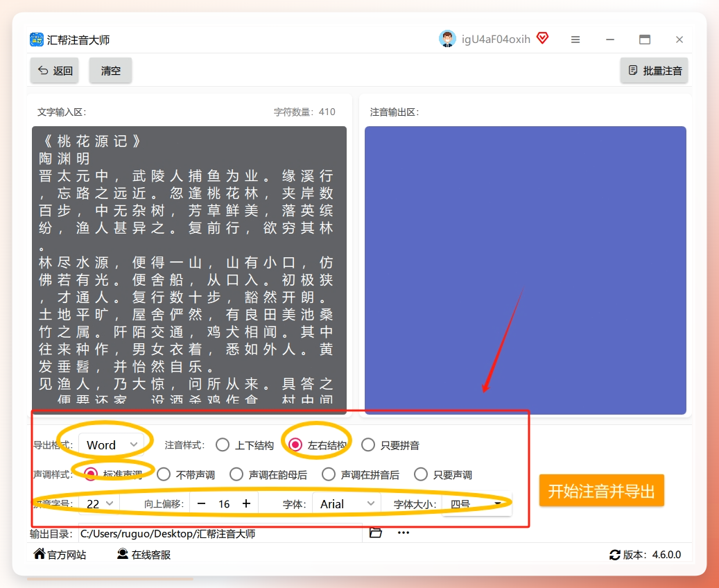Maximize the application window
Screen dimensions: 719x588
click(x=645, y=40)
